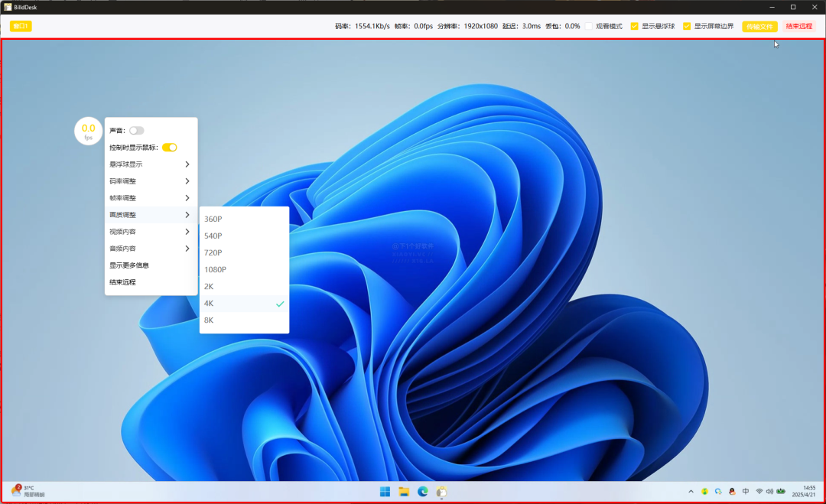826x504 pixels.
Task: Turn off the 控制时显示鼠标 switch
Action: 169,148
